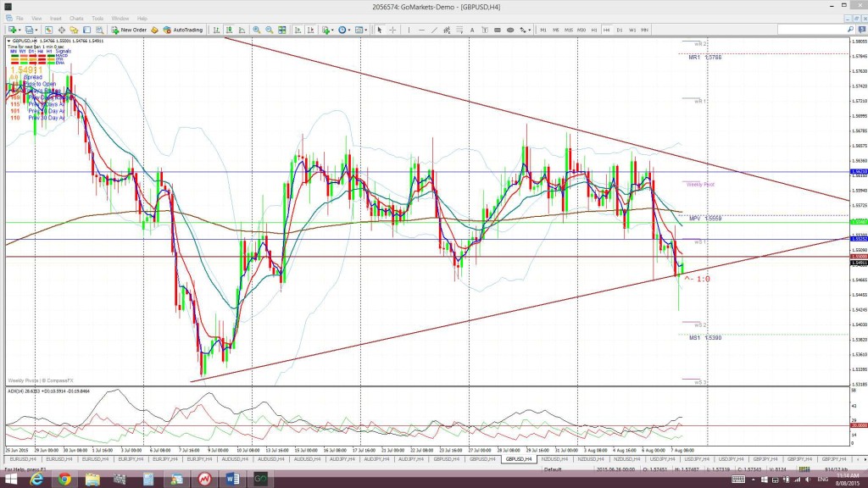Open the View menu
Screen dimensions: 868x488
point(36,19)
